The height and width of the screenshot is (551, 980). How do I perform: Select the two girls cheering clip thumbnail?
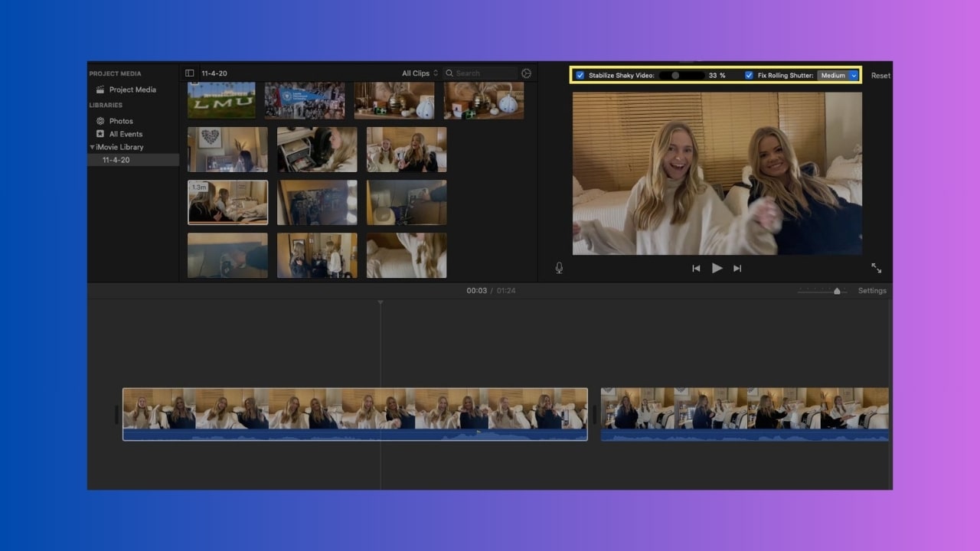[x=407, y=149]
